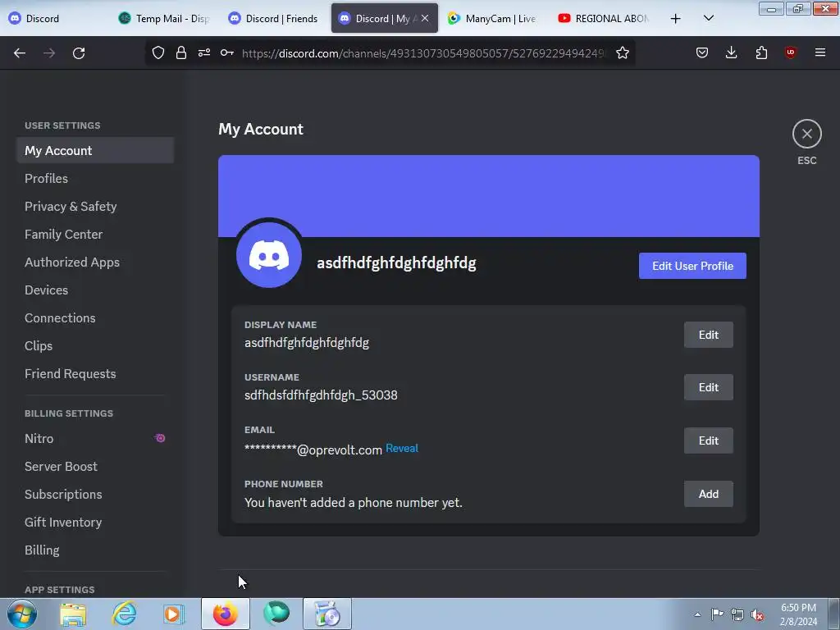Click the profile name asdfhdfghfdghfdghfdg heading
The height and width of the screenshot is (630, 840).
(x=396, y=263)
